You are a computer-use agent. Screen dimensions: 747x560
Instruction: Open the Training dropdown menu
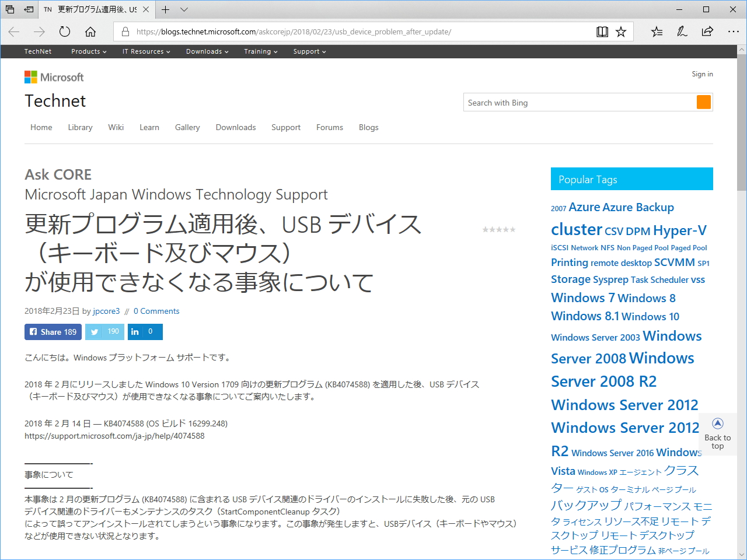tap(260, 51)
